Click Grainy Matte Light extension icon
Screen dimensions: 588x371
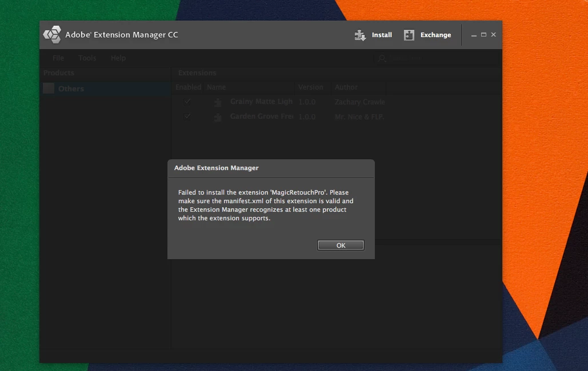(x=218, y=102)
